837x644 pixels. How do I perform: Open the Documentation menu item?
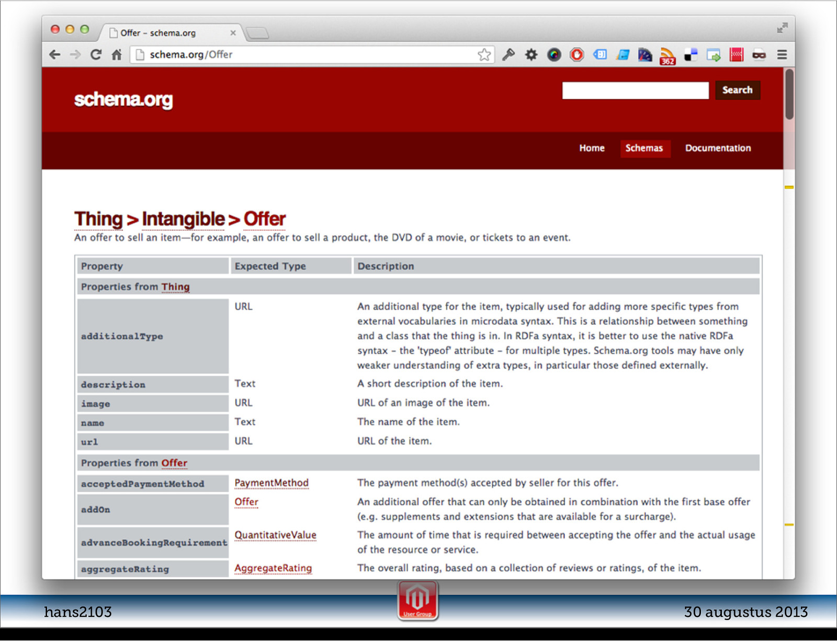coord(718,148)
